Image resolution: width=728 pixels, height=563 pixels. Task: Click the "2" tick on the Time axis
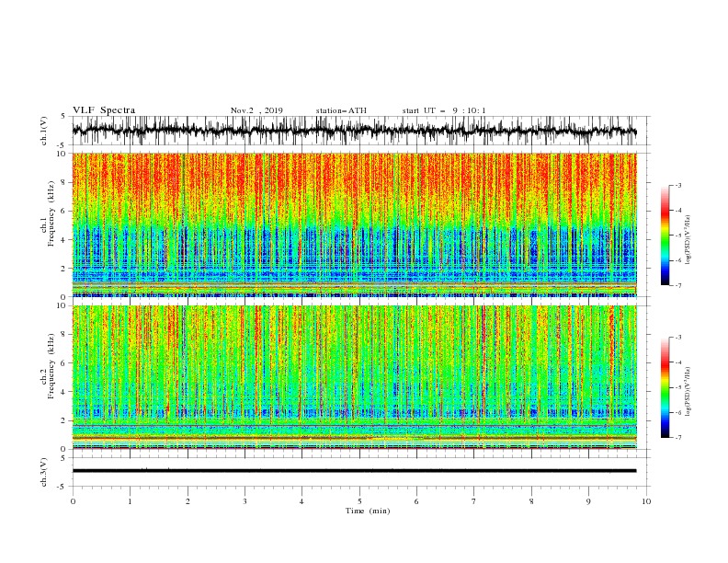[188, 501]
